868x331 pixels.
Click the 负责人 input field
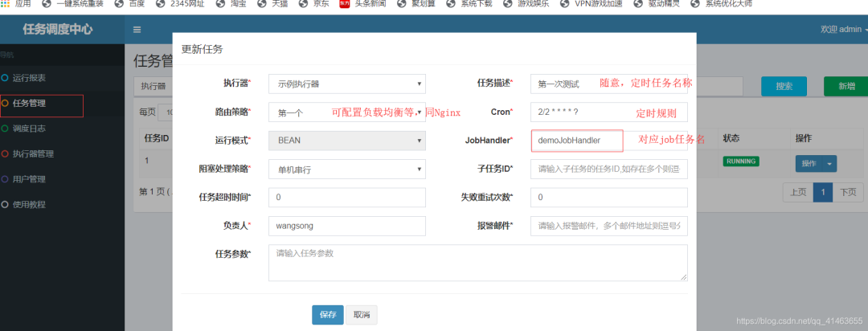347,226
